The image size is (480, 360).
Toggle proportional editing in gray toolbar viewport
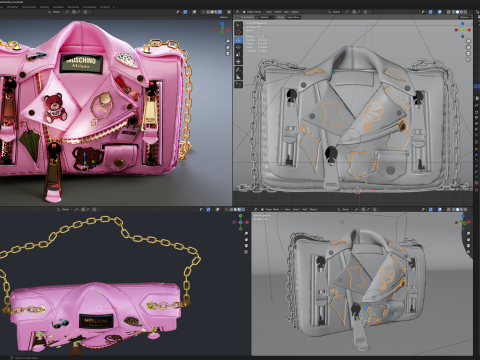(365, 12)
